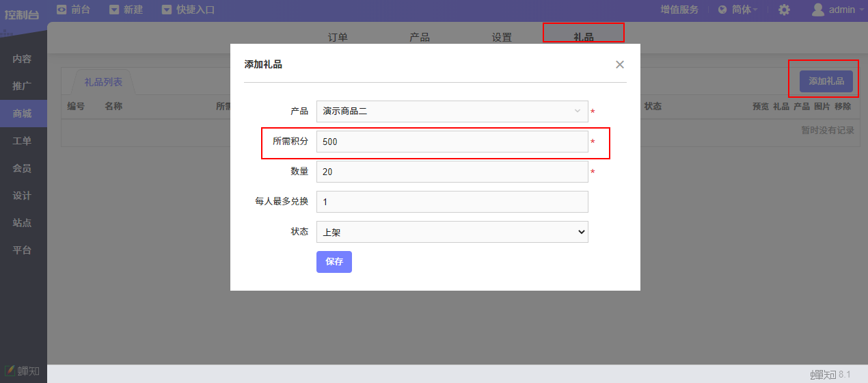
Task: Click the 编号 column header
Action: 76,106
